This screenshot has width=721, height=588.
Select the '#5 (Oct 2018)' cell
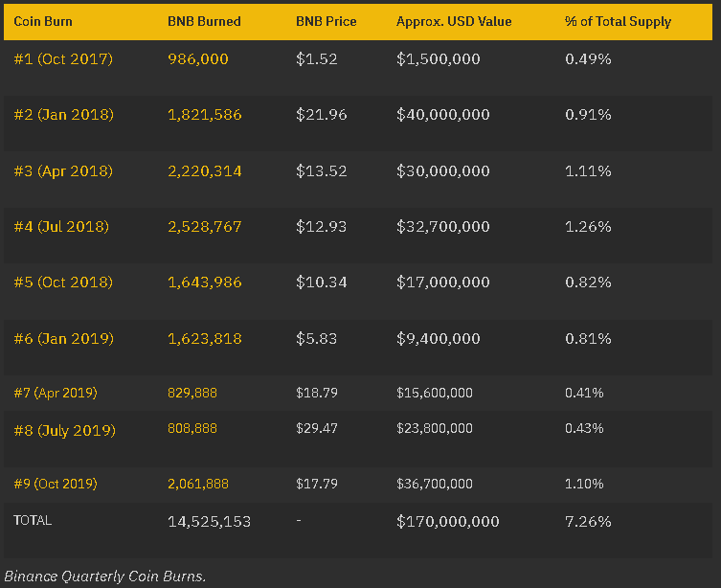63,283
